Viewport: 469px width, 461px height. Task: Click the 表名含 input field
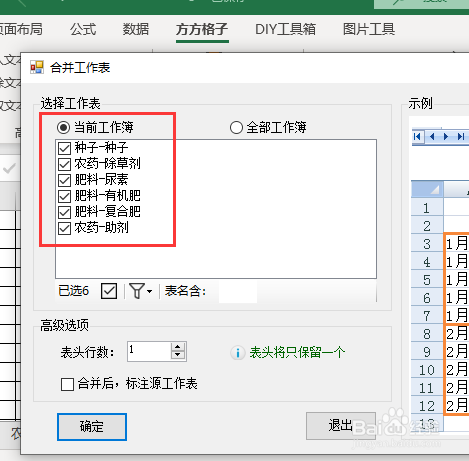click(x=238, y=292)
